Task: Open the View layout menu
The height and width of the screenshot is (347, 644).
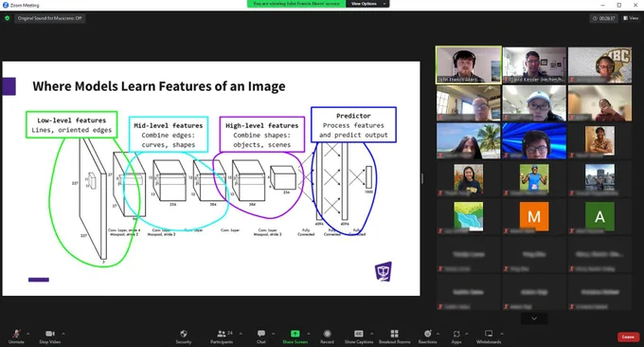Action: (x=631, y=18)
